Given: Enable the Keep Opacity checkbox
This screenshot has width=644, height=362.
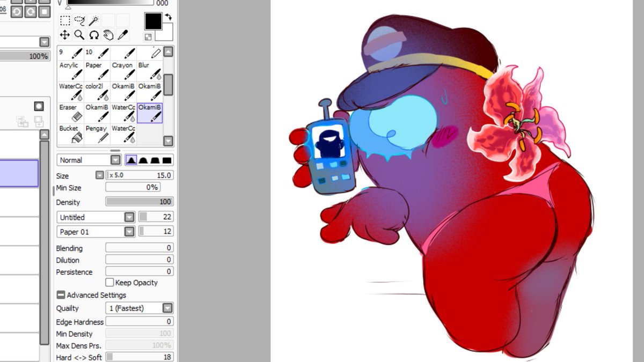Looking at the screenshot, I should point(109,282).
